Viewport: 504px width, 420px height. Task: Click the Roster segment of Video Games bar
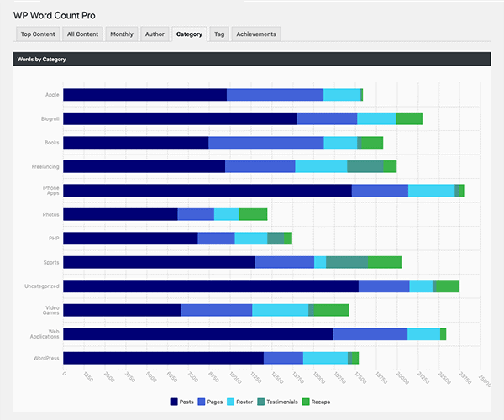pyautogui.click(x=281, y=310)
